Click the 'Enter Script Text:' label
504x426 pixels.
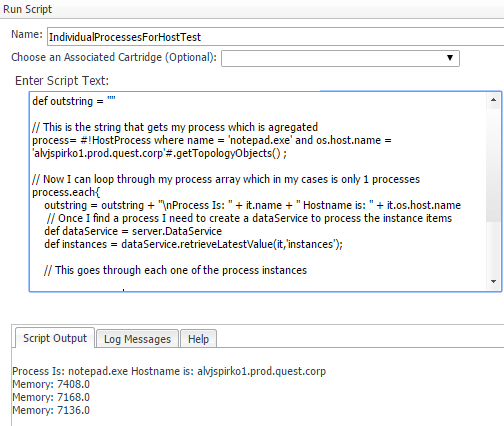click(x=62, y=81)
